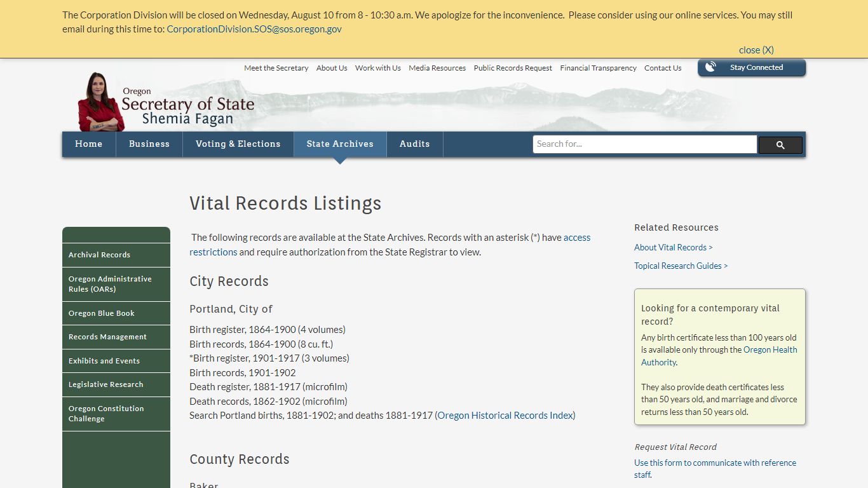
Task: Click the City Records heading
Action: click(x=229, y=281)
